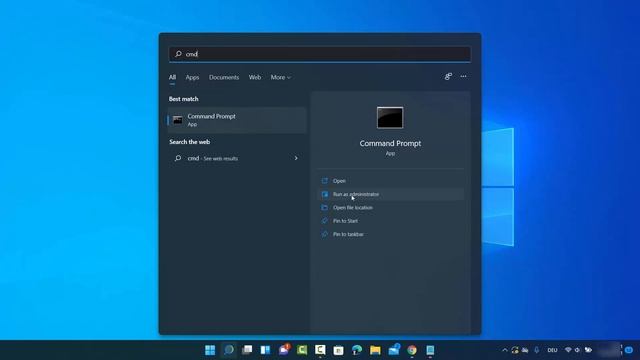The height and width of the screenshot is (360, 640).
Task: Click the Command Prompt icon in best match
Action: pyautogui.click(x=178, y=120)
